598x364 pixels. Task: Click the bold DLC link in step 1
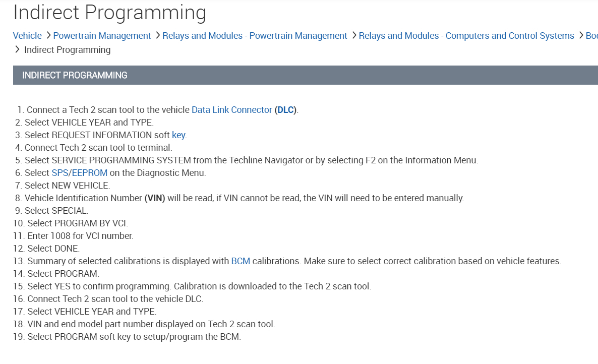coord(286,110)
